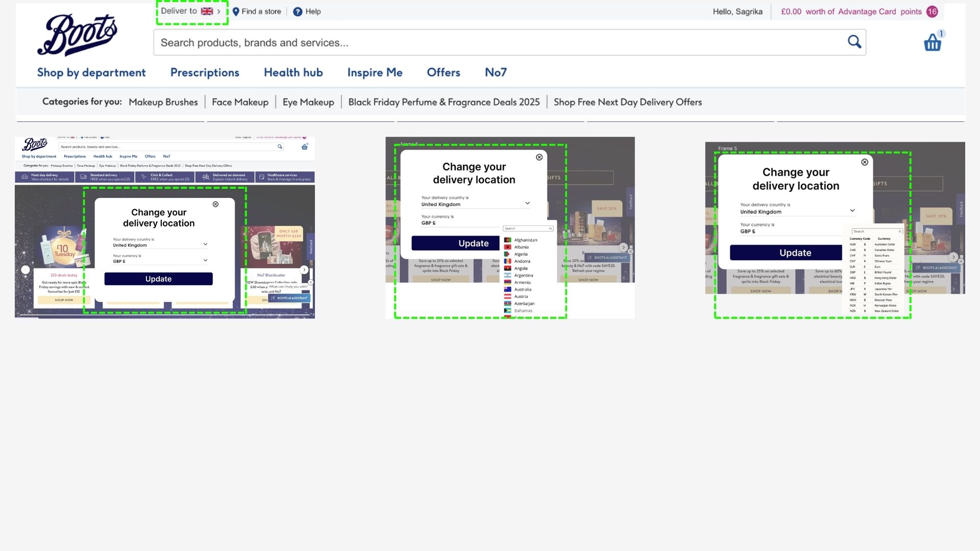
Task: Open the Shop by department menu
Action: (91, 72)
